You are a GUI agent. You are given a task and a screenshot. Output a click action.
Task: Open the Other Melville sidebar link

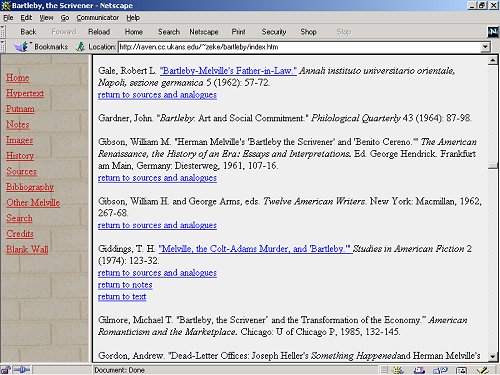coord(33,203)
